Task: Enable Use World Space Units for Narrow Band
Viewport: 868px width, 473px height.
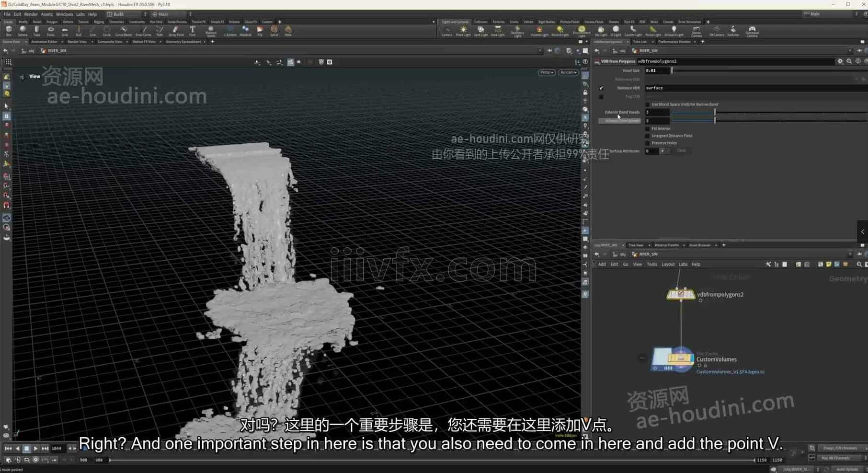Action: (648, 104)
